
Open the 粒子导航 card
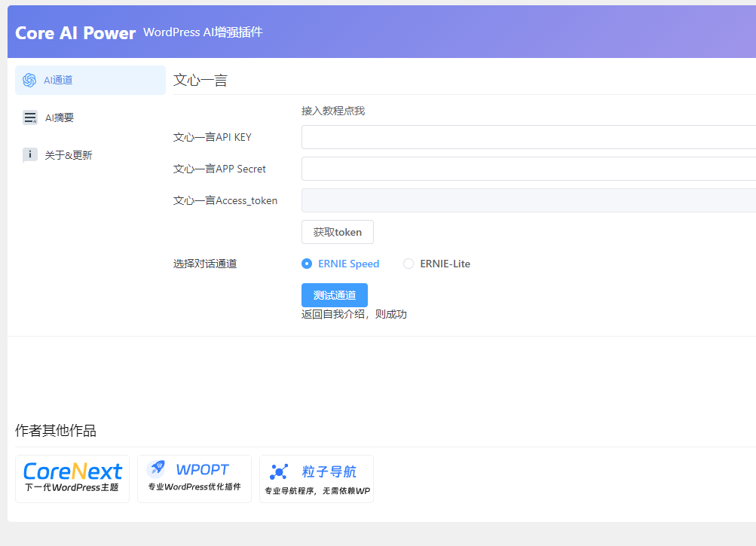[317, 479]
